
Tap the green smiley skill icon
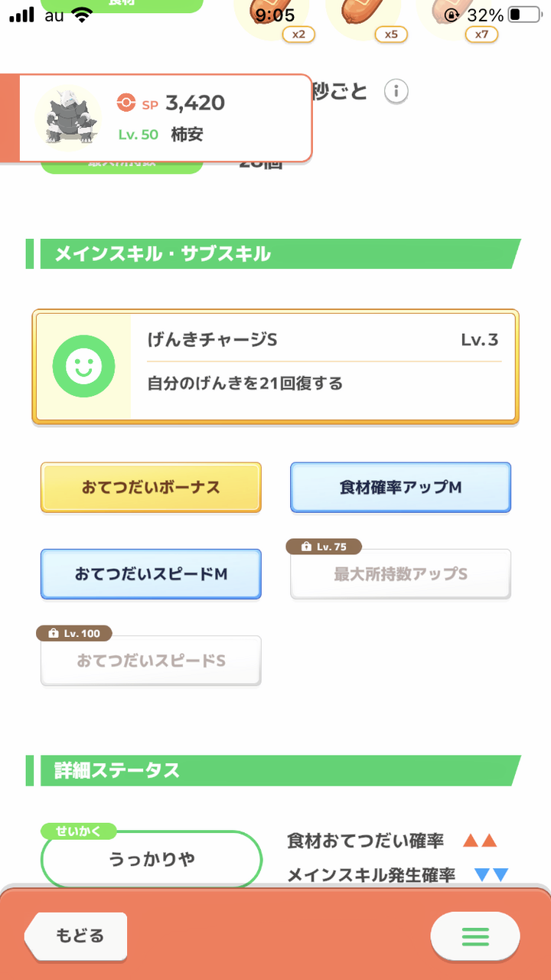click(83, 366)
